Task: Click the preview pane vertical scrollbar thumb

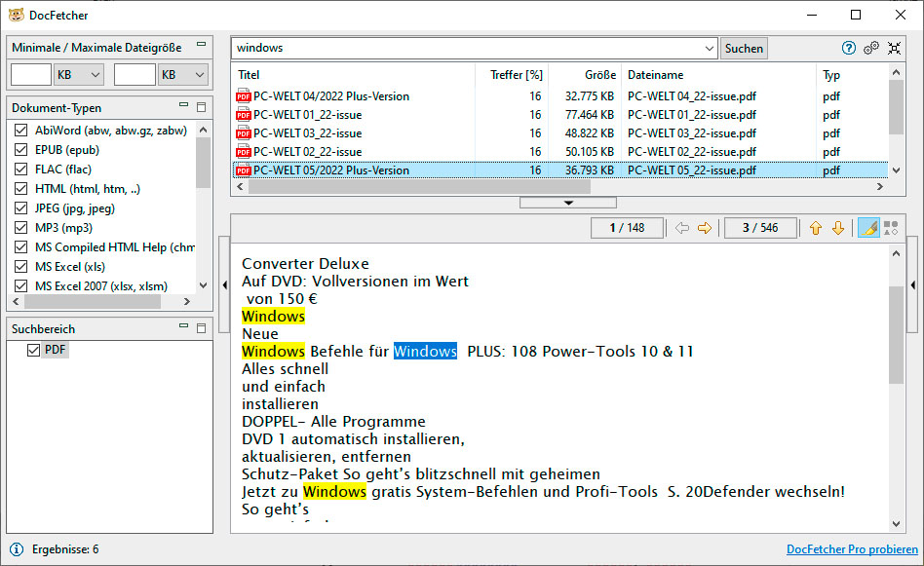Action: point(896,334)
